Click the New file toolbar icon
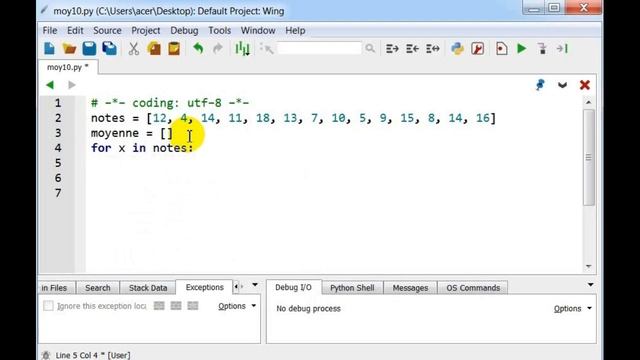This screenshot has width=640, height=360. click(49, 49)
